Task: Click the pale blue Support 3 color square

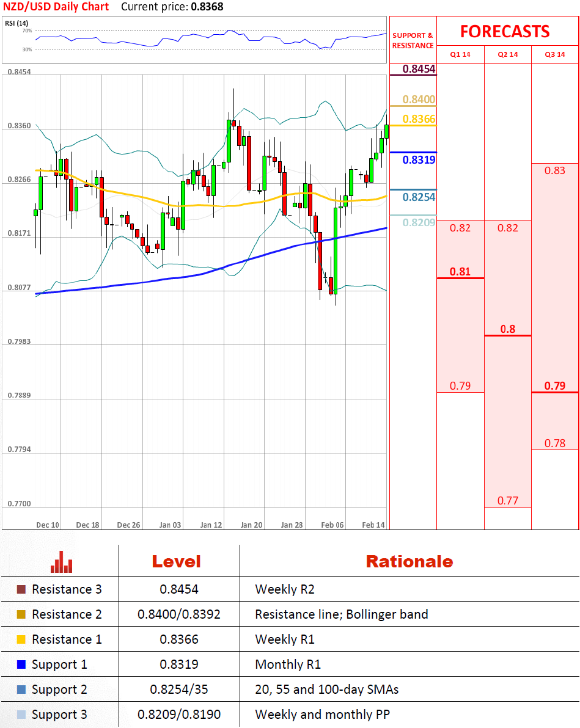Action: (21, 715)
